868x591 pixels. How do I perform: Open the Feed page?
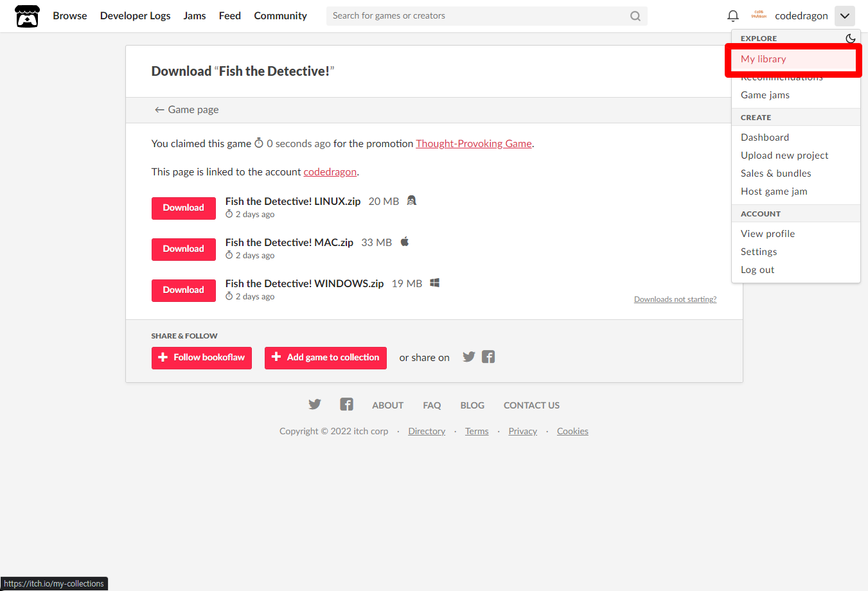[x=230, y=16]
